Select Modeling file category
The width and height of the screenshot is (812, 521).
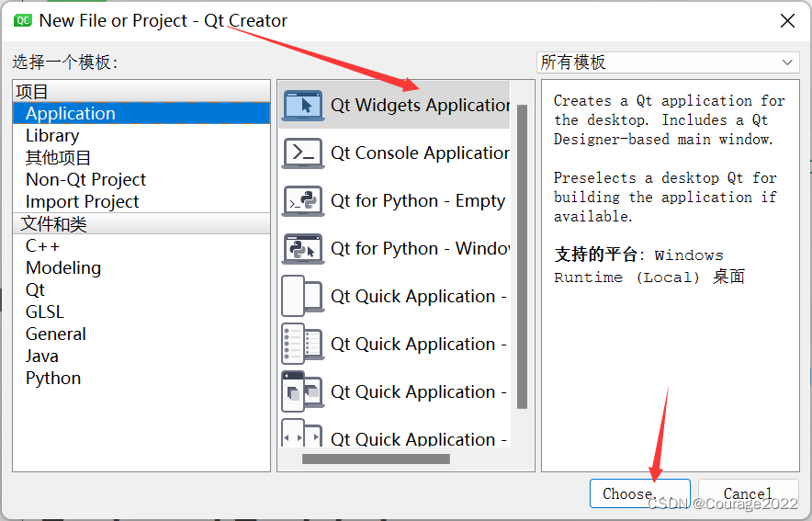(141, 267)
